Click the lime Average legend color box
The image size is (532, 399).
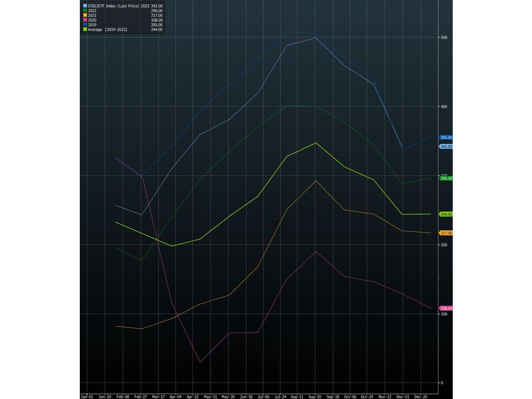pos(84,30)
